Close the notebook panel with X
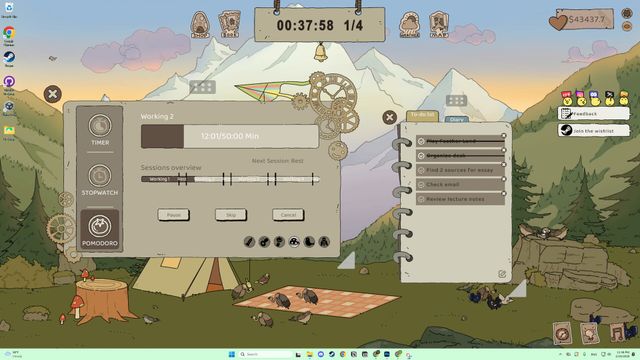This screenshot has height=360, width=640. [x=390, y=118]
